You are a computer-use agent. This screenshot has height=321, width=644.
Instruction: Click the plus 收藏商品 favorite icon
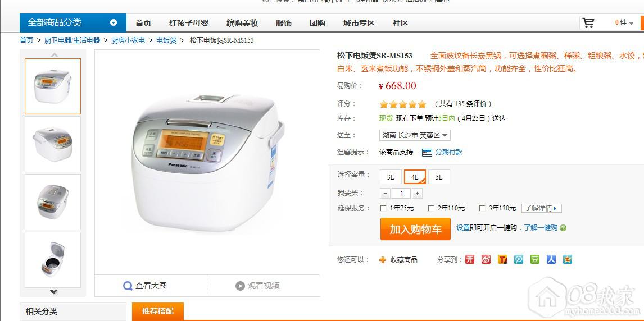click(382, 259)
